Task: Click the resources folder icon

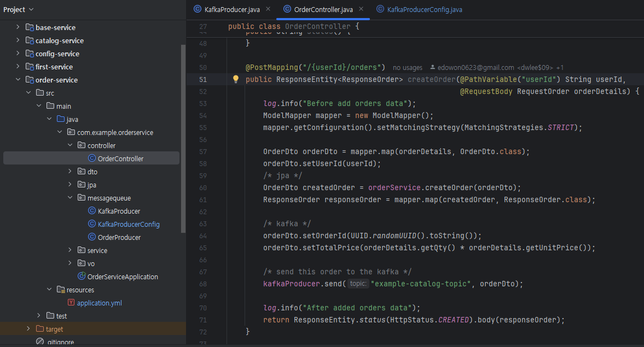Action: pyautogui.click(x=61, y=290)
